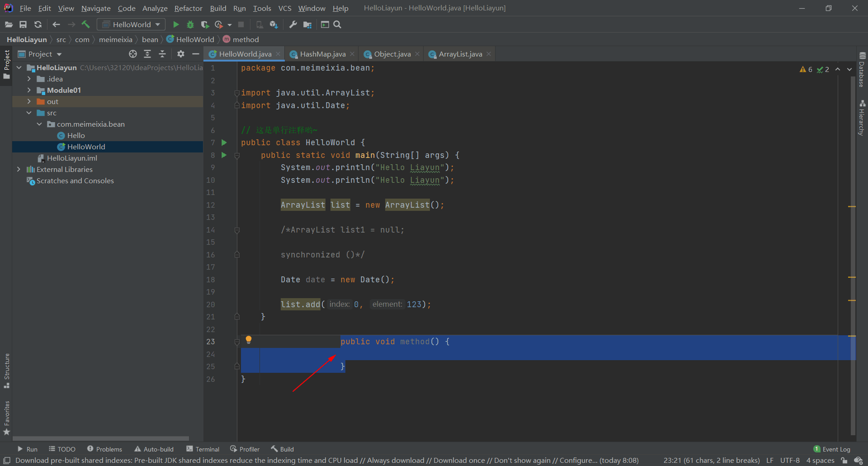The width and height of the screenshot is (868, 466).
Task: Click orange warning stripe marker for line 12
Action: [x=852, y=206]
